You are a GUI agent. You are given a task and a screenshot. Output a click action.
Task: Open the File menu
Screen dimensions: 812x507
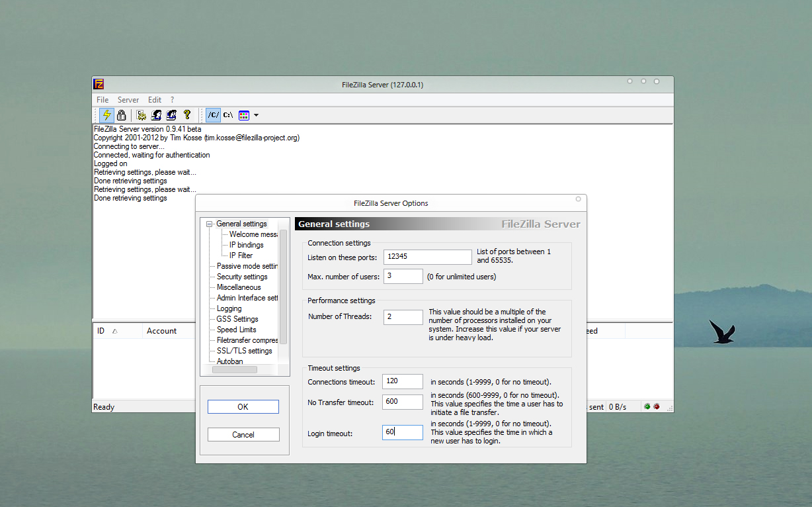click(x=102, y=100)
